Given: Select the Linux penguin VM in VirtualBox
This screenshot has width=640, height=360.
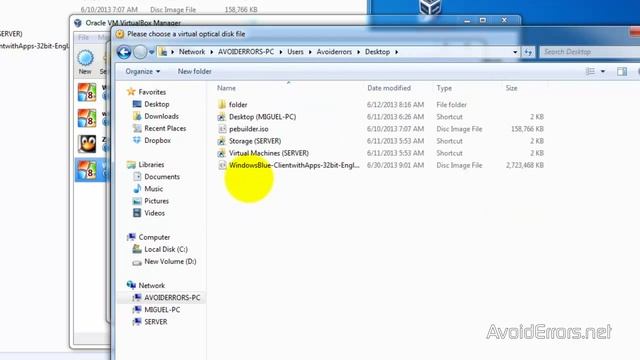Looking at the screenshot, I should pyautogui.click(x=87, y=144).
